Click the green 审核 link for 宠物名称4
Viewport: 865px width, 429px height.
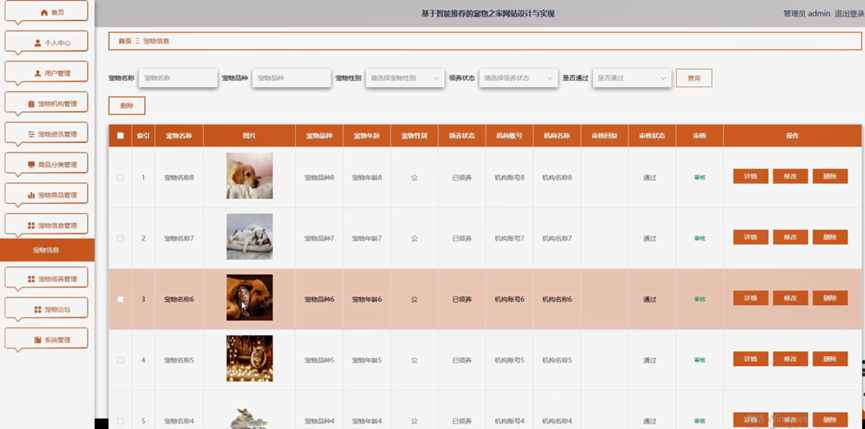(x=700, y=421)
